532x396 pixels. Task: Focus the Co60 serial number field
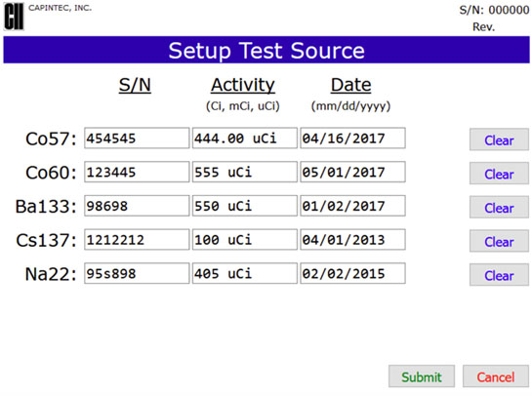(137, 172)
